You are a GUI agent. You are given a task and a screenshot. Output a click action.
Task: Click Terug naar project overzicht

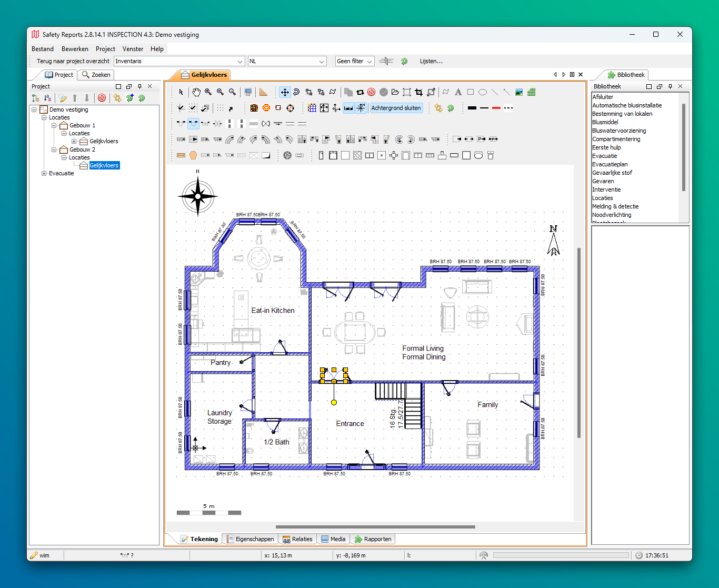pos(73,61)
